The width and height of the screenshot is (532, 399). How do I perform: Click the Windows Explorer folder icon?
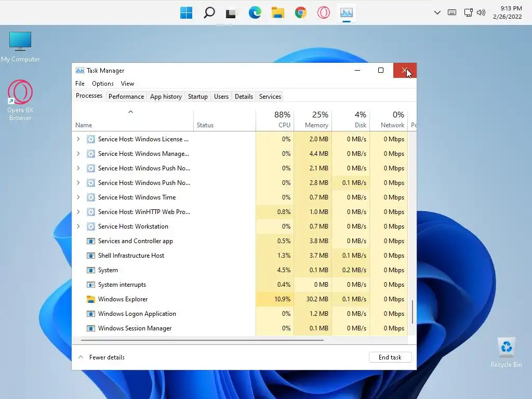90,299
